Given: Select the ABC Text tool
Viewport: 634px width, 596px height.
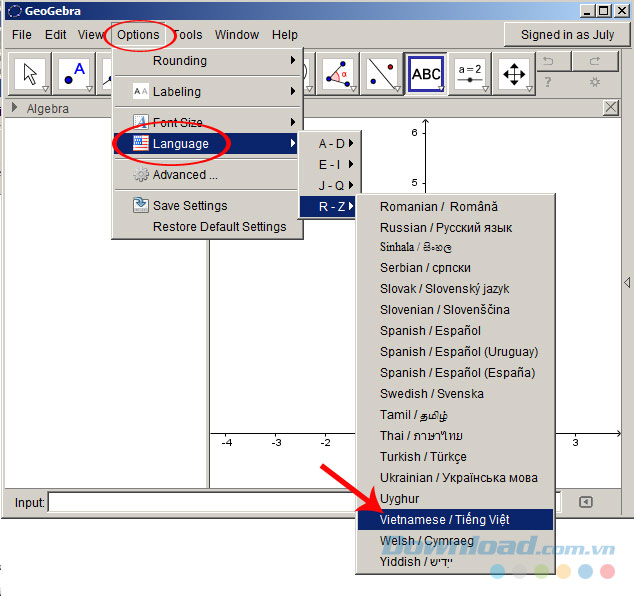Looking at the screenshot, I should 426,73.
